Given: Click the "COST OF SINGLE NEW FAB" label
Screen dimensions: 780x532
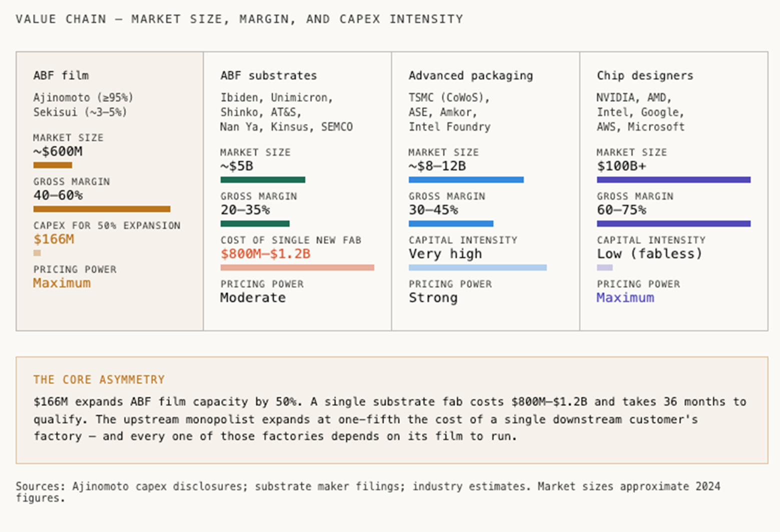Looking at the screenshot, I should 291,240.
